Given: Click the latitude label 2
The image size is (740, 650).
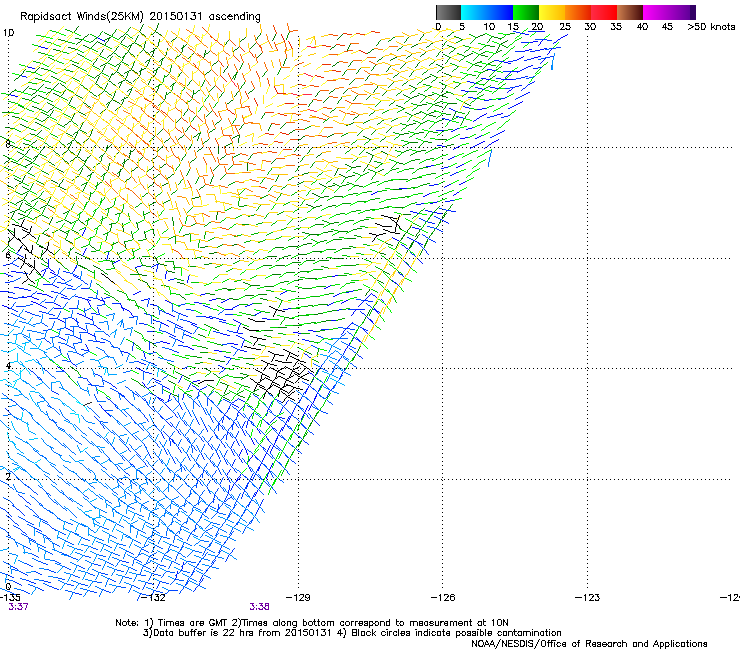Looking at the screenshot, I should [8, 476].
